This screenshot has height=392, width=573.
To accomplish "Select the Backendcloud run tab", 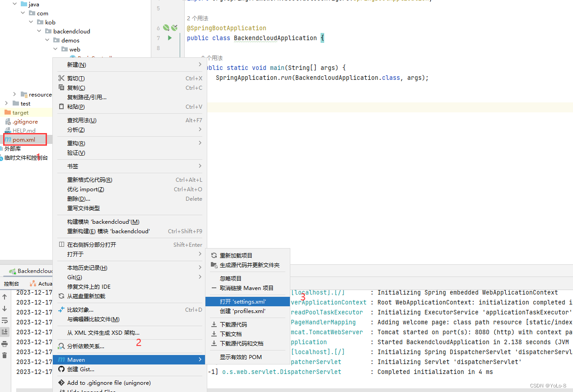I will click(x=32, y=271).
